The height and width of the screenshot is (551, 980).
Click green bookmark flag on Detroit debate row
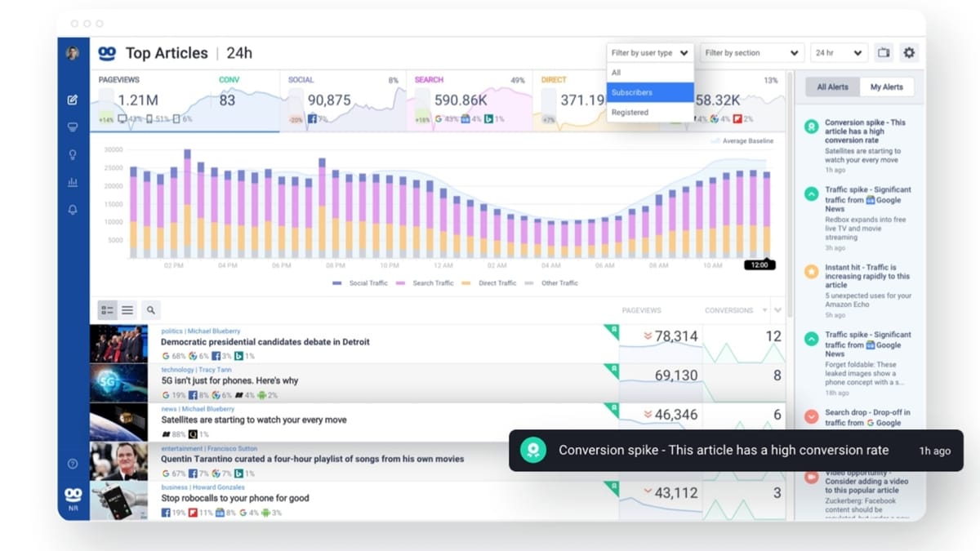pyautogui.click(x=611, y=331)
